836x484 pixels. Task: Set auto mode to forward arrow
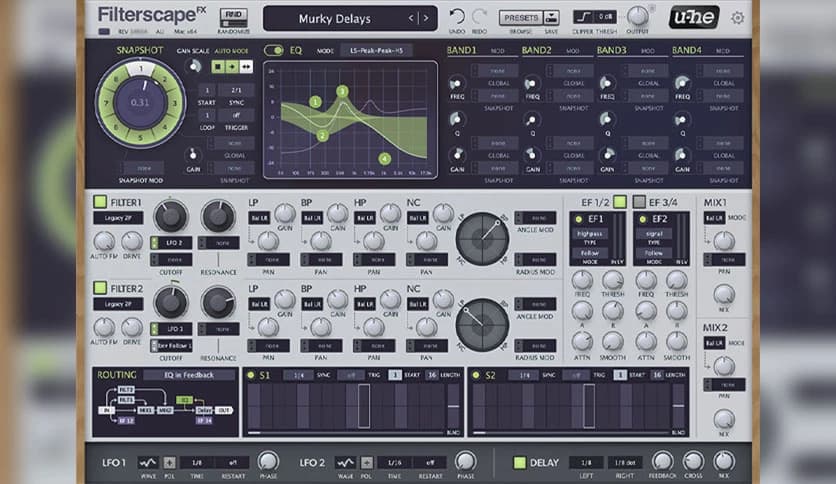(x=232, y=67)
